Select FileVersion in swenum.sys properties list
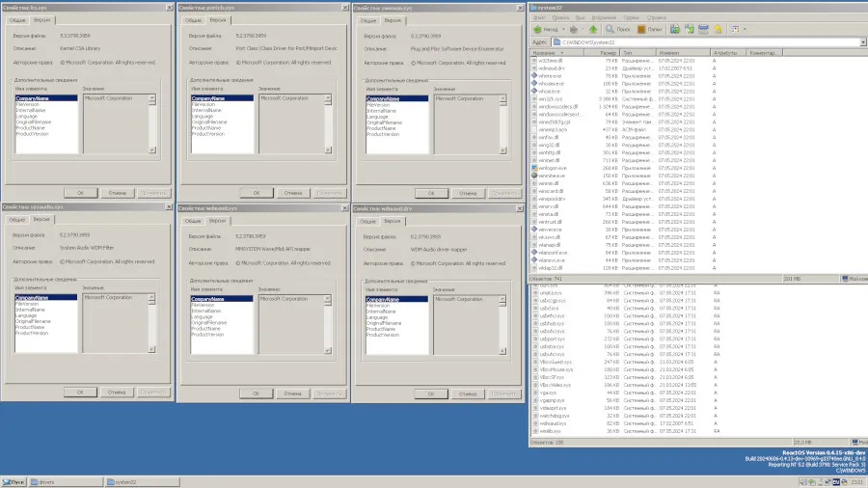Viewport: 868px width, 488px height. pyautogui.click(x=378, y=105)
